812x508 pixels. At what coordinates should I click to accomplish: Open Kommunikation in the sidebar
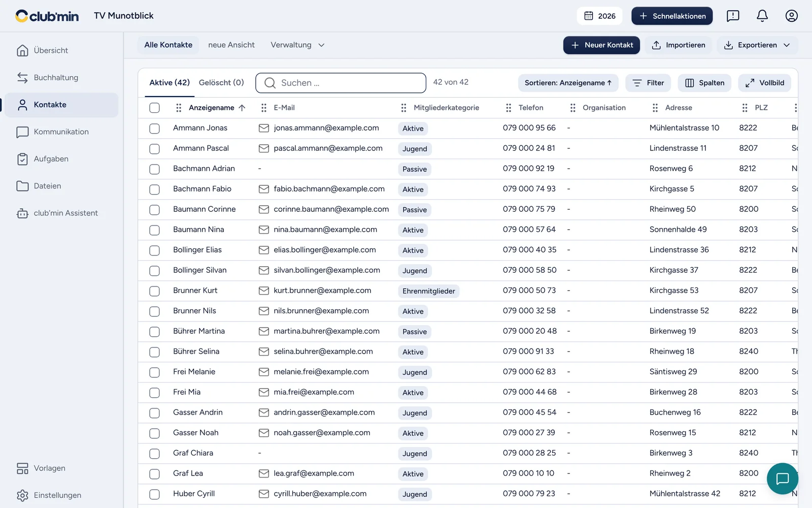coord(61,132)
